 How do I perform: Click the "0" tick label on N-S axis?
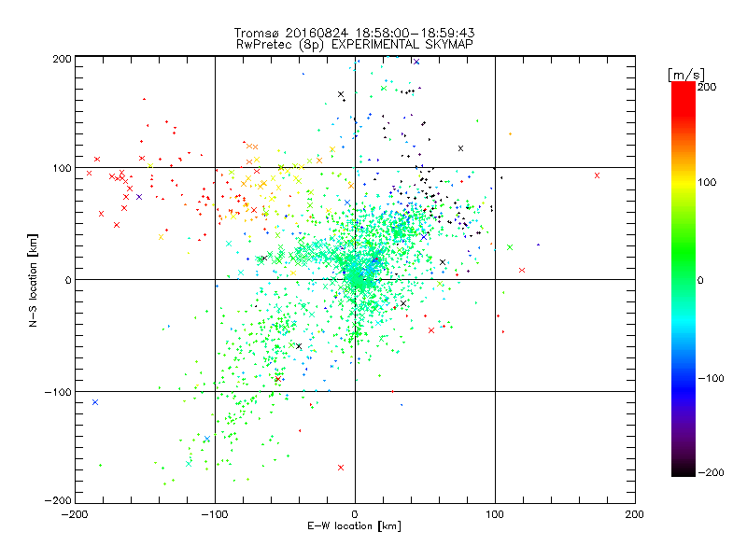[68, 280]
